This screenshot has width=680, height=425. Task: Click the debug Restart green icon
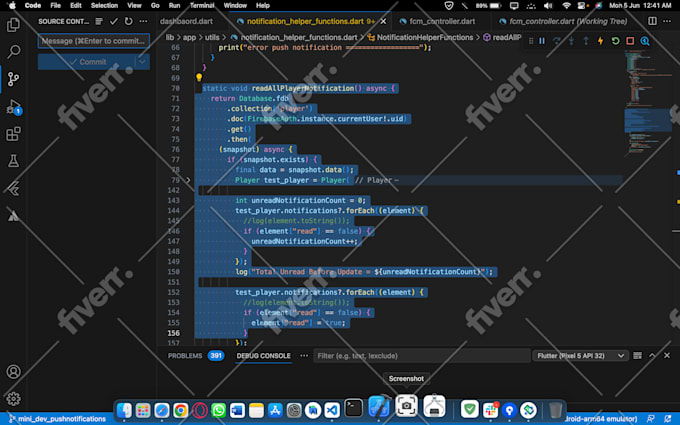(x=615, y=41)
